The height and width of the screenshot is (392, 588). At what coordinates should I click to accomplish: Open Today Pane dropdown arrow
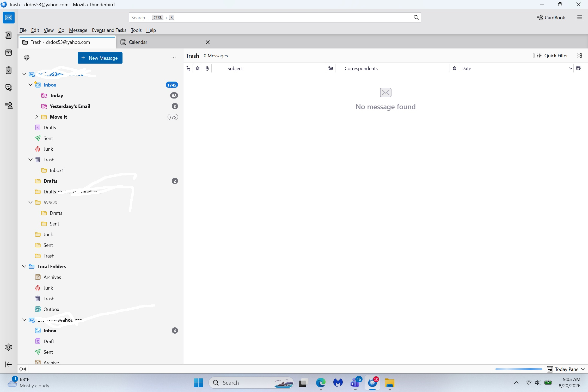pos(583,369)
